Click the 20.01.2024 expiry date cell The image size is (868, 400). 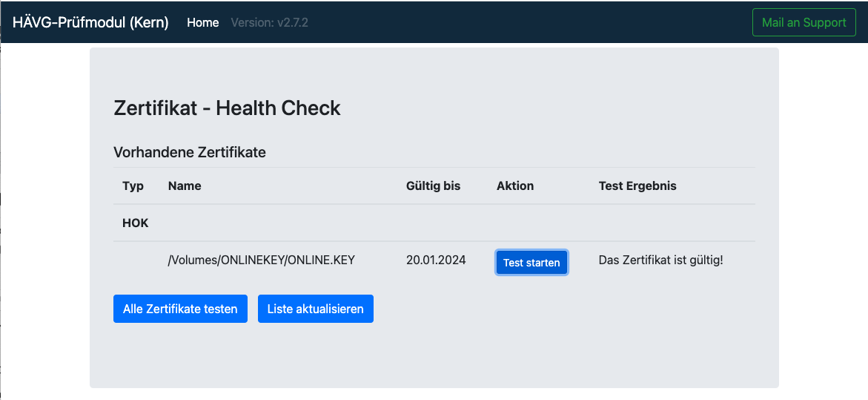[436, 260]
